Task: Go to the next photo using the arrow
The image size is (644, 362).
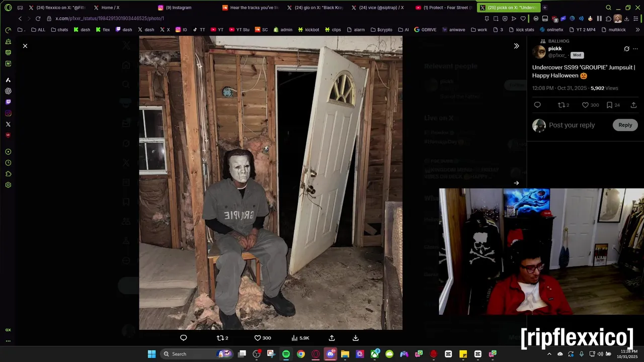Action: point(516,183)
